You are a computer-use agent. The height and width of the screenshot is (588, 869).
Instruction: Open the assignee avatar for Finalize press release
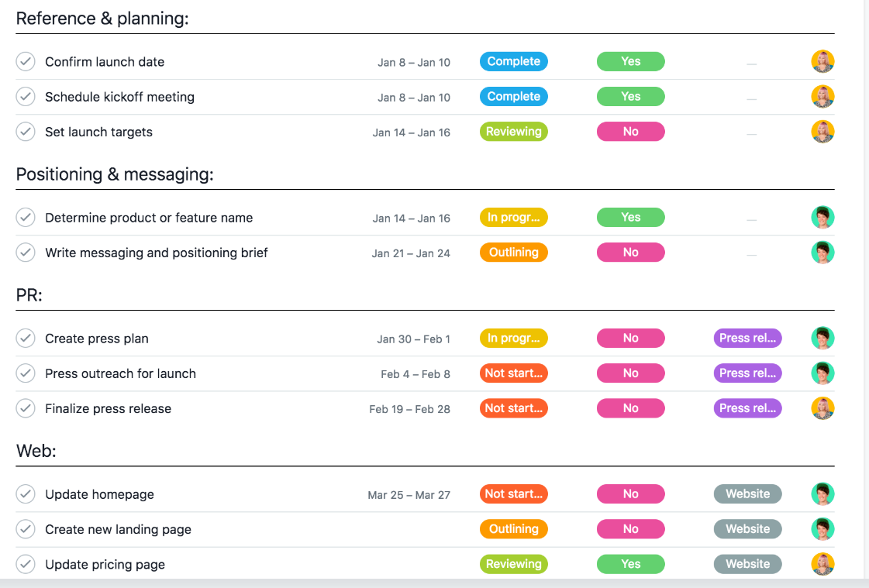[x=822, y=408]
